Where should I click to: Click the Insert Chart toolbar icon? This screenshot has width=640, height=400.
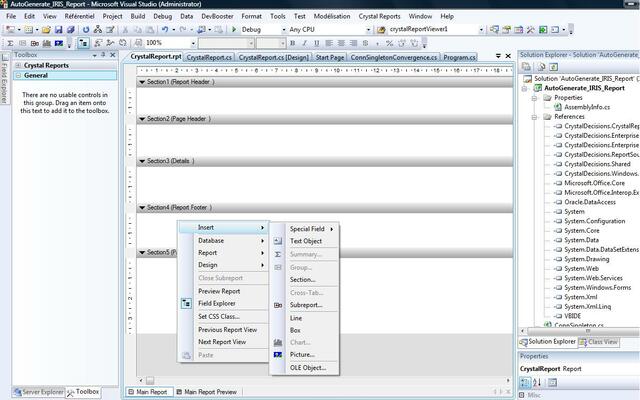tap(47, 43)
